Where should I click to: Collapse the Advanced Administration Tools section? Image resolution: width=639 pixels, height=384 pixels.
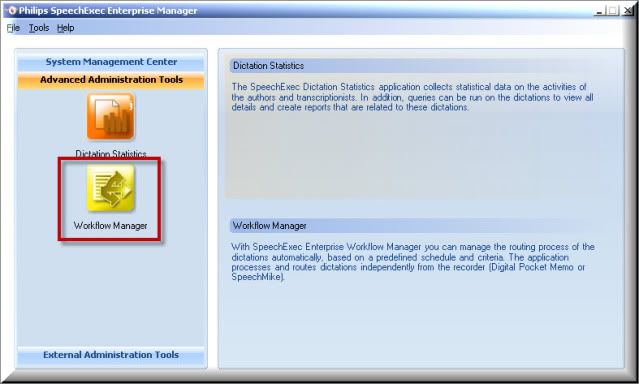pos(111,80)
